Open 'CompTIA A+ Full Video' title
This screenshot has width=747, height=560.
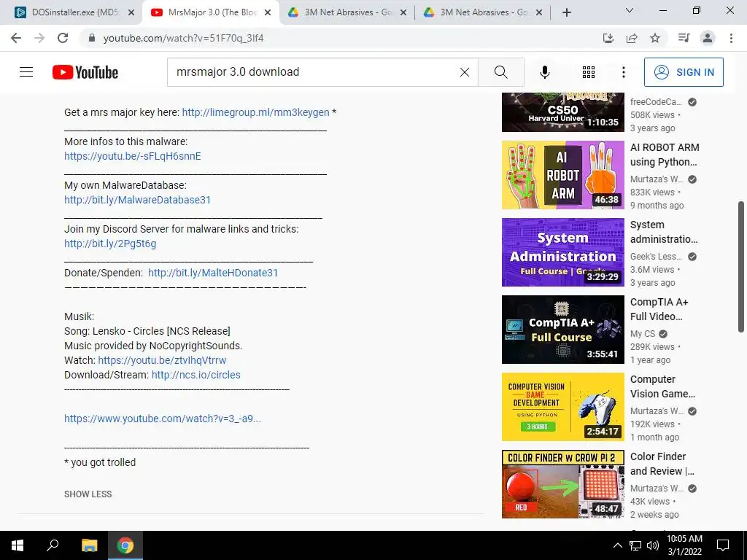(x=659, y=309)
